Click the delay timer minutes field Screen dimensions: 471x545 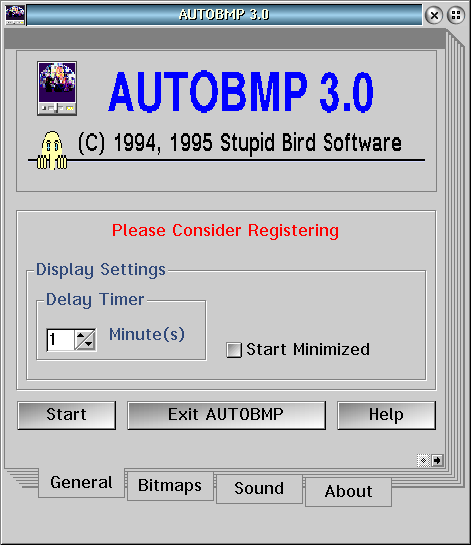click(x=60, y=340)
